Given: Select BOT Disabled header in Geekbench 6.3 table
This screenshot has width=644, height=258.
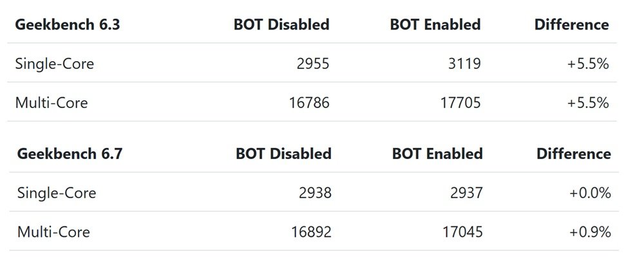Looking at the screenshot, I should point(283,25).
